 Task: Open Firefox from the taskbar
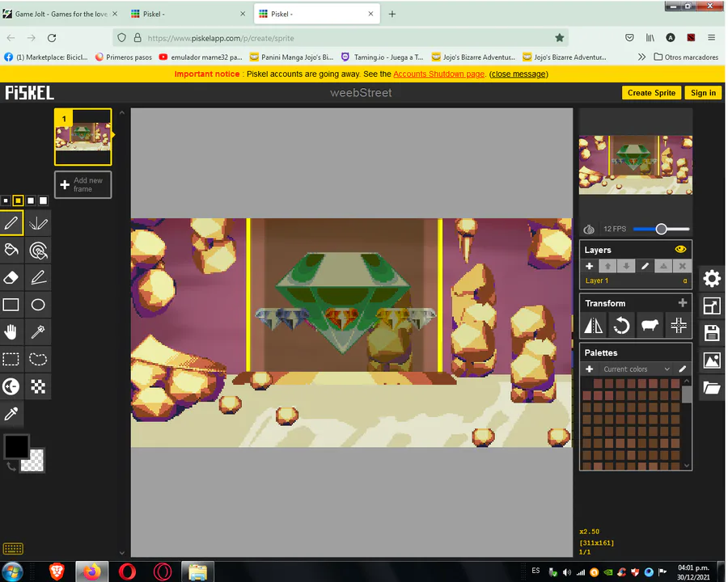click(92, 571)
